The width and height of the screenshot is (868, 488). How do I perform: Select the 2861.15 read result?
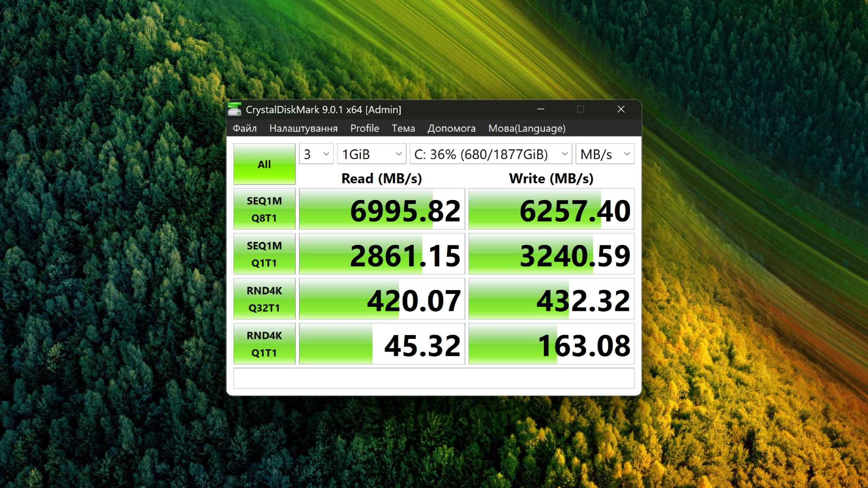pos(382,254)
